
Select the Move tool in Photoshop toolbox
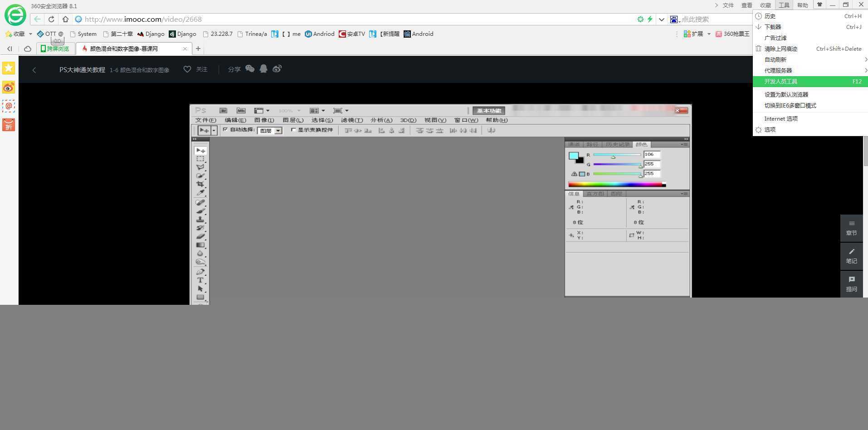click(200, 151)
